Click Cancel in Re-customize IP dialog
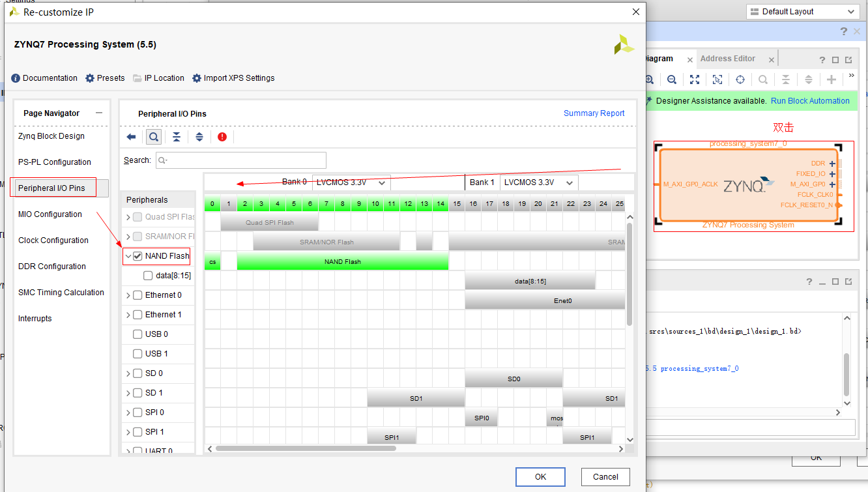868x492 pixels. (x=605, y=476)
